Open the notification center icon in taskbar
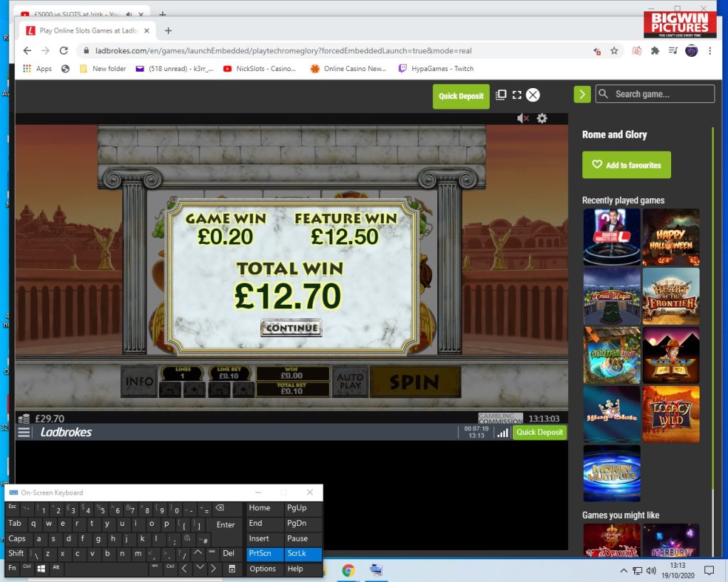 [709, 571]
